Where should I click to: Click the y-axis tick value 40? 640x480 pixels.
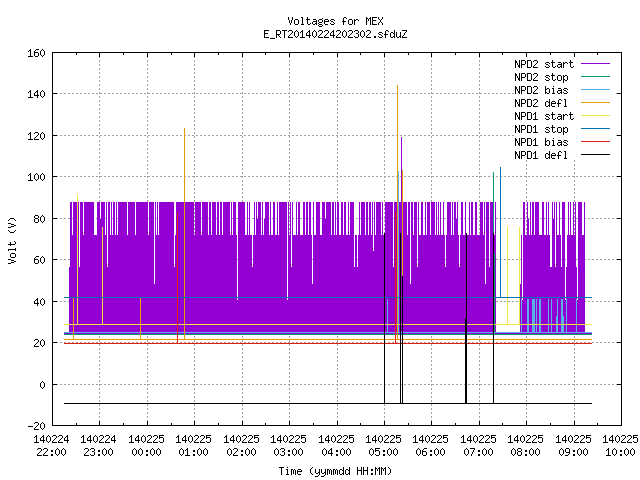tap(39, 302)
